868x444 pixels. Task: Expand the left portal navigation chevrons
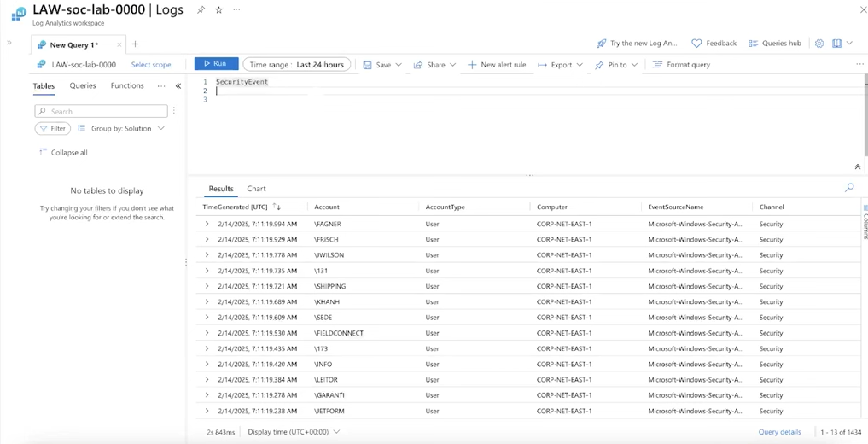(x=9, y=43)
